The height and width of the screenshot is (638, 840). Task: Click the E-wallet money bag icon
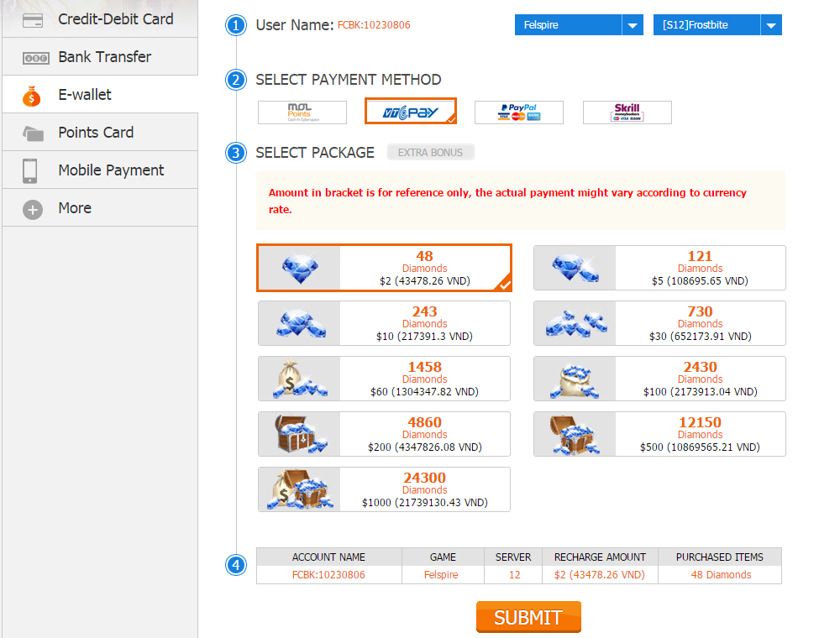point(32,96)
